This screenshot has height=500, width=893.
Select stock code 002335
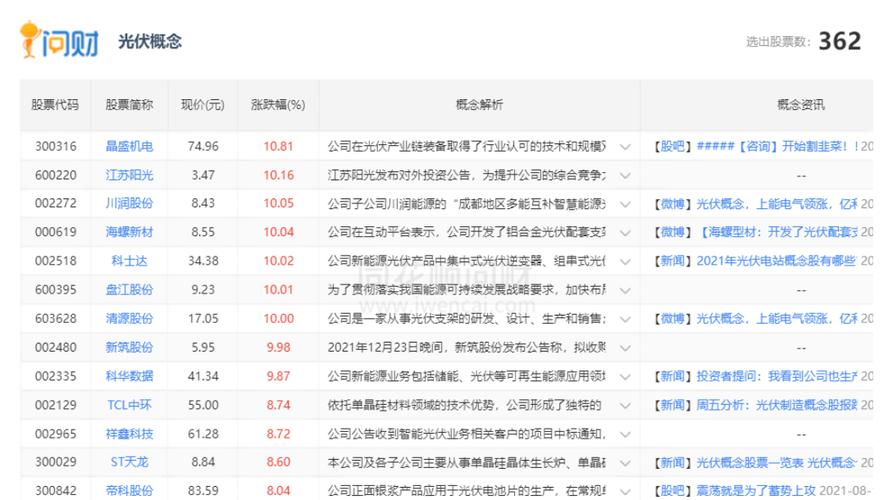(55, 376)
